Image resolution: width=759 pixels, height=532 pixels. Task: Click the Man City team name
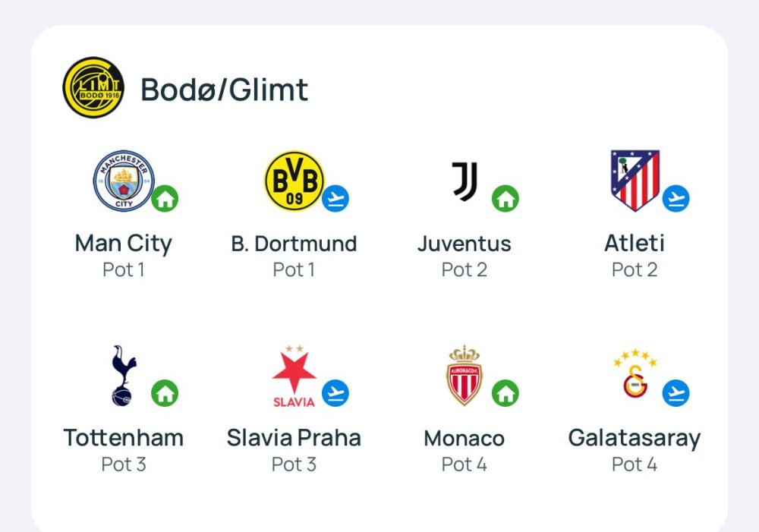pos(124,244)
